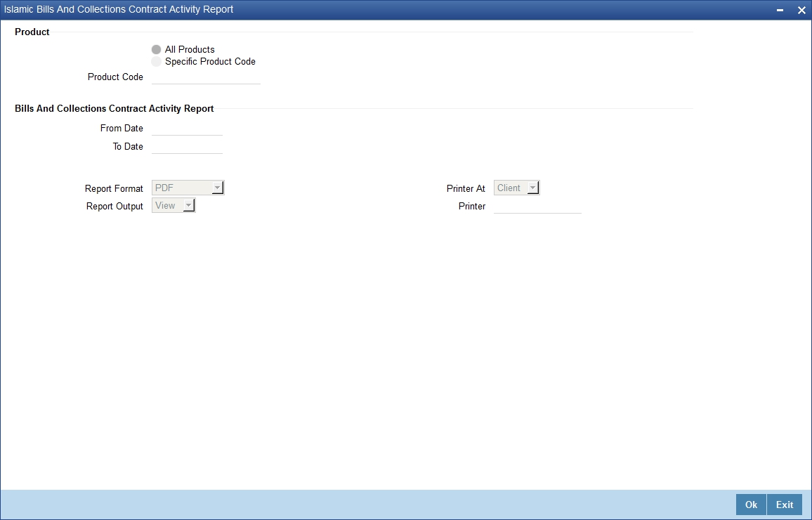
Task: Click the Printer At label
Action: click(x=466, y=188)
